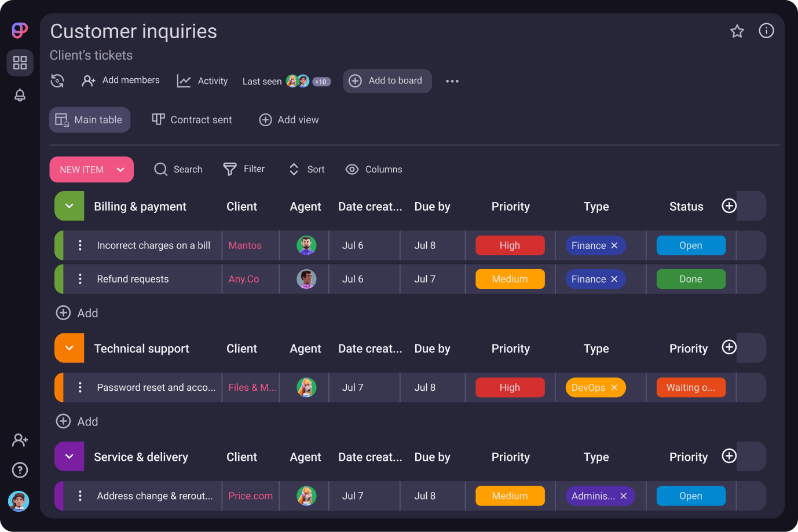Image resolution: width=798 pixels, height=532 pixels.
Task: Click the Medium priority swatch on Refund requests
Action: (510, 278)
